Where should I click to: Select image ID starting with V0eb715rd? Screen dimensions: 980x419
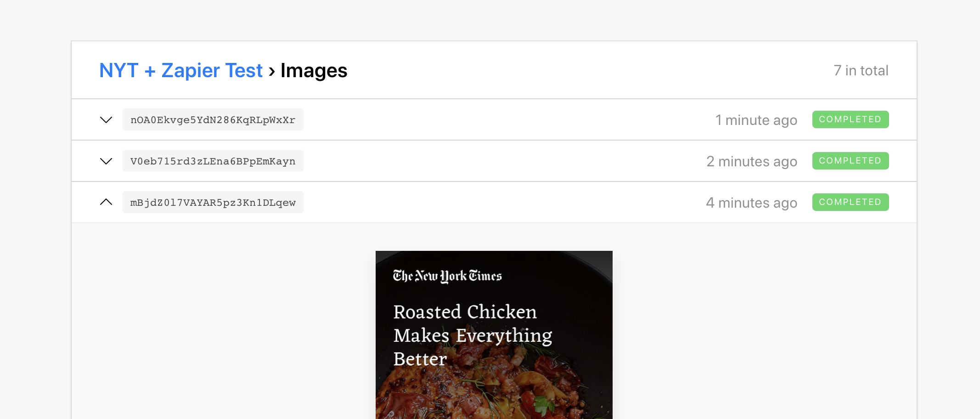tap(213, 161)
